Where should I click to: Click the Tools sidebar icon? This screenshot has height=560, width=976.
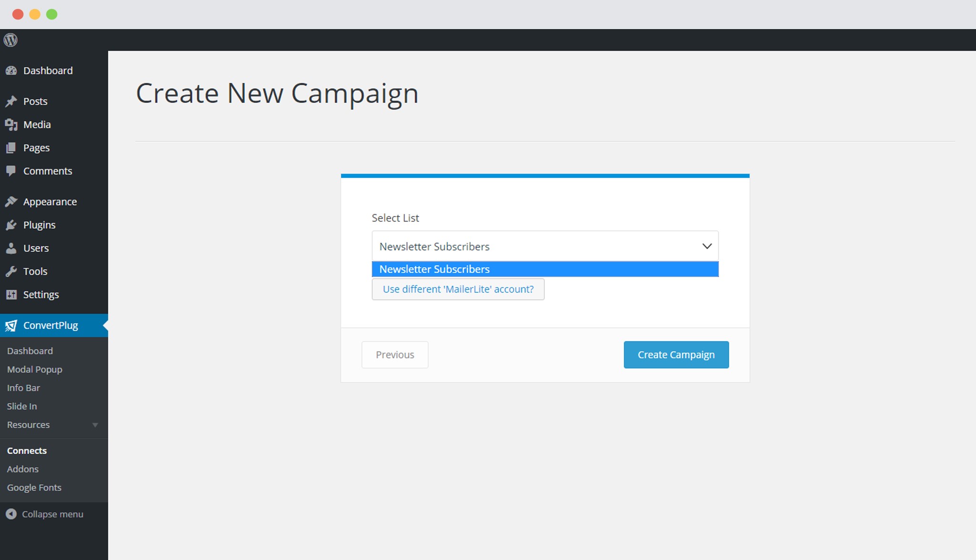tap(12, 271)
